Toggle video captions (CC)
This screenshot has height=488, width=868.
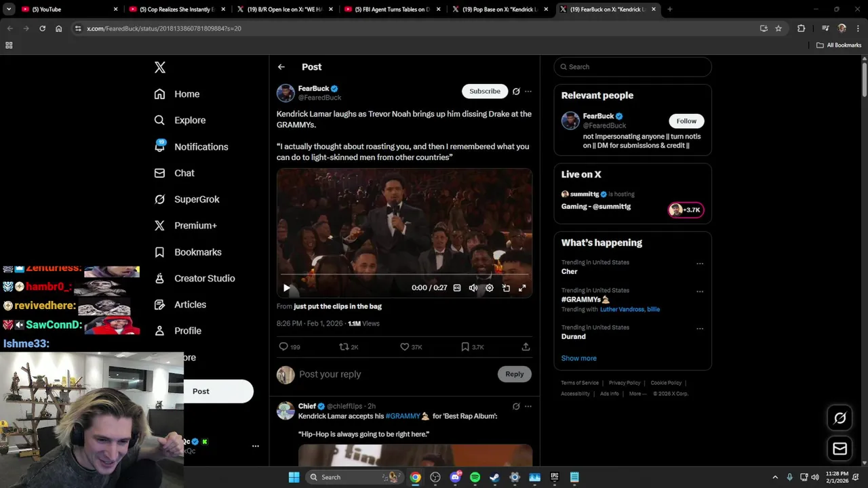point(457,288)
